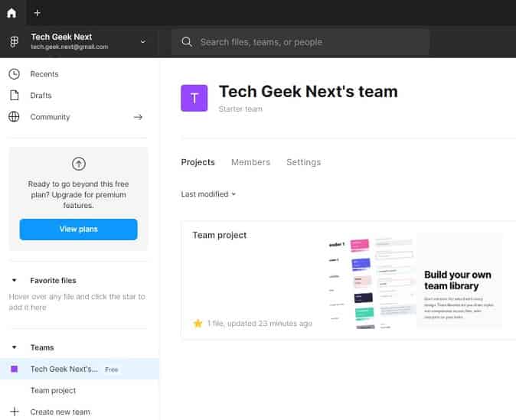Click the Starter team label
516x420 pixels.
(x=240, y=109)
